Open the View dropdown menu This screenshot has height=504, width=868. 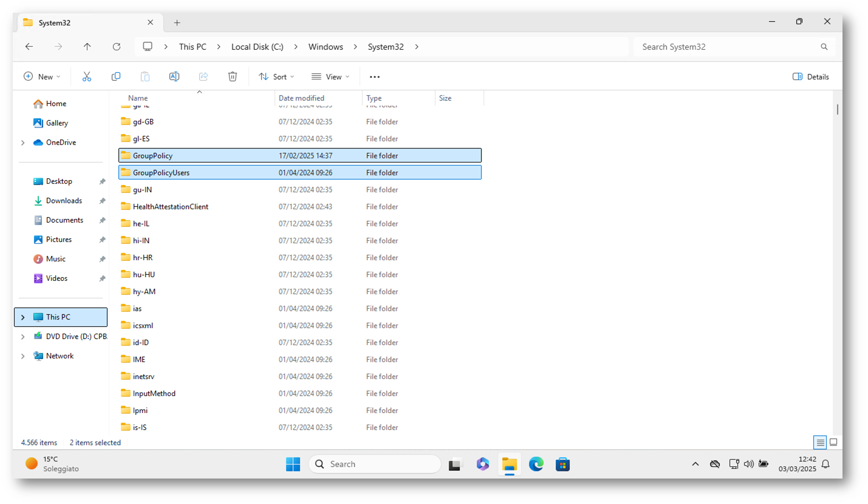[x=331, y=76]
